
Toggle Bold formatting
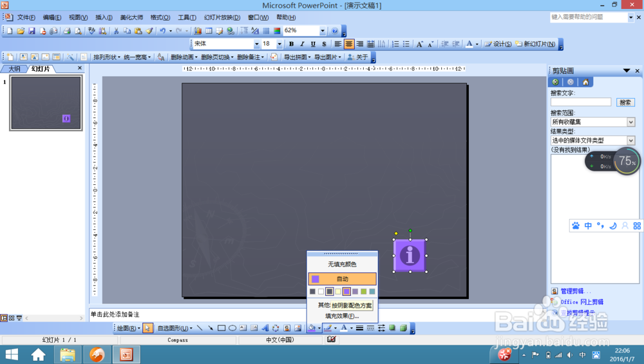click(x=291, y=44)
